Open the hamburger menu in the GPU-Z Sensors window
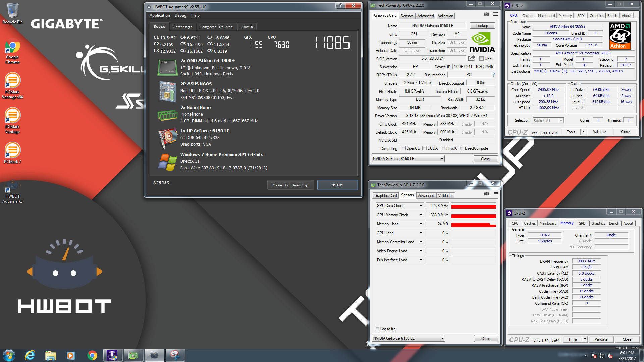The height and width of the screenshot is (362, 644). tap(496, 194)
